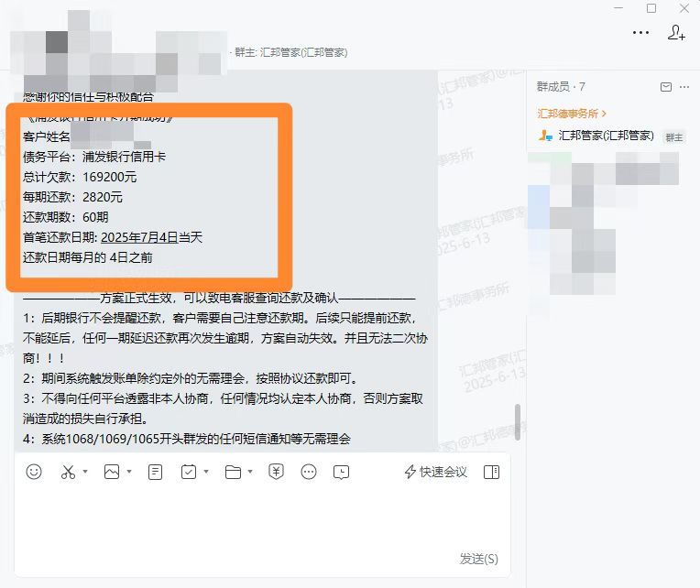700x588 pixels.
Task: Click the scissors screenshot tool
Action: (x=69, y=472)
